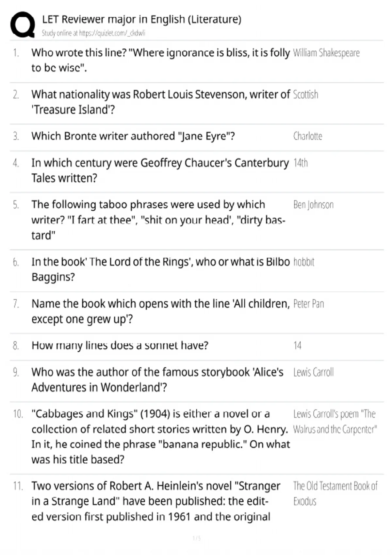Click the Quizlet Q logo icon
The image size is (392, 556).
click(x=23, y=25)
